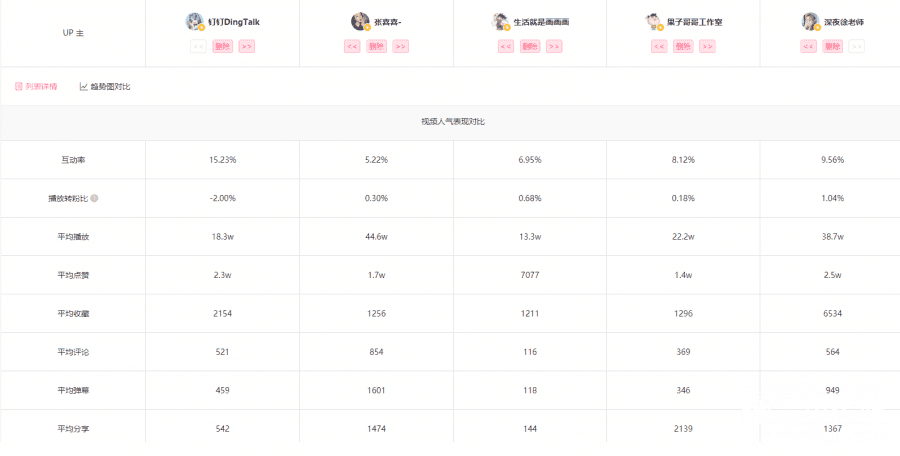Click the 视频人气表现对比 section header

coord(453,122)
